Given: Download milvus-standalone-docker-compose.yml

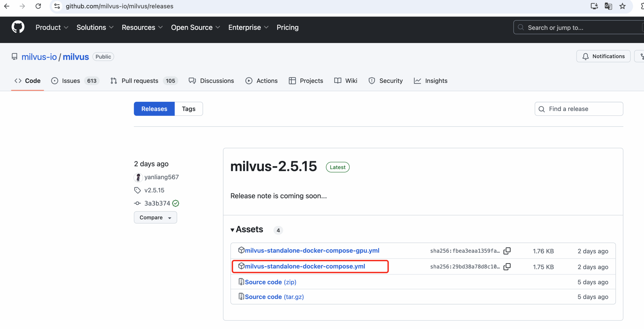Looking at the screenshot, I should coord(305,266).
